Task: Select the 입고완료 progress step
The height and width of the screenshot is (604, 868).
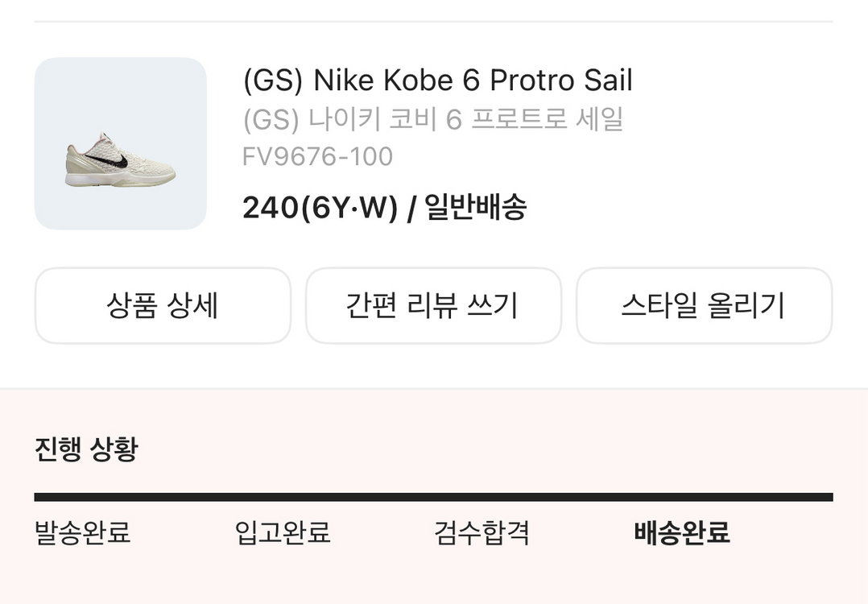Action: [x=283, y=533]
